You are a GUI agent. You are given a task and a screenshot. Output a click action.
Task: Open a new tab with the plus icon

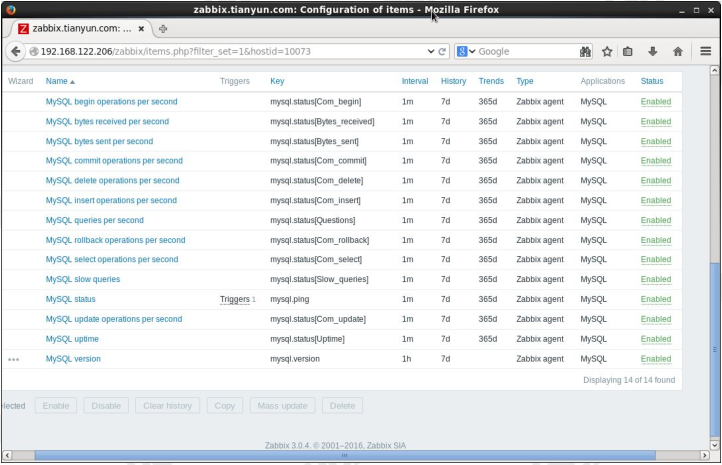coord(163,29)
